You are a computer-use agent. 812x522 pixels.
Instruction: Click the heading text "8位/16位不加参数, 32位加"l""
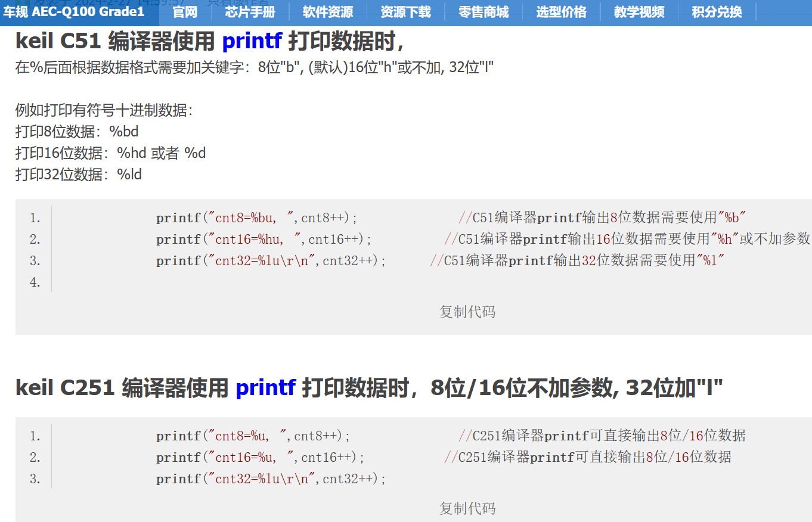pyautogui.click(x=577, y=388)
